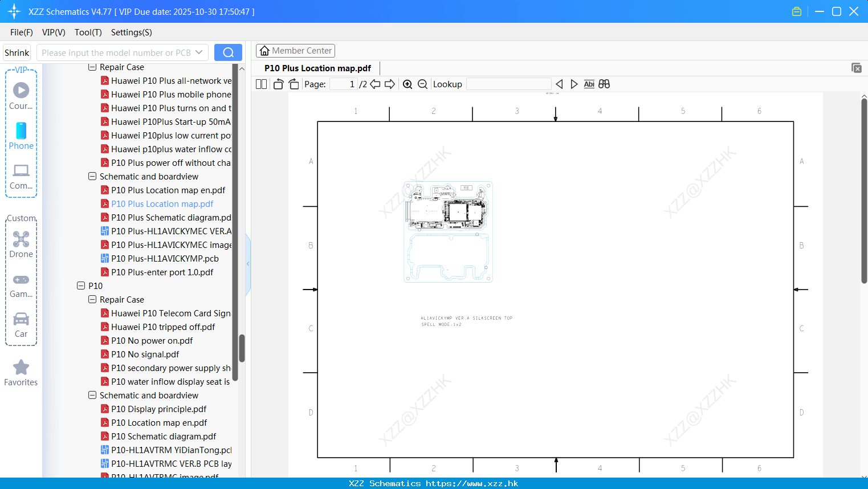868x489 pixels.
Task: Open Huawei P10Plus Start-up 50mA case
Action: 166,121
